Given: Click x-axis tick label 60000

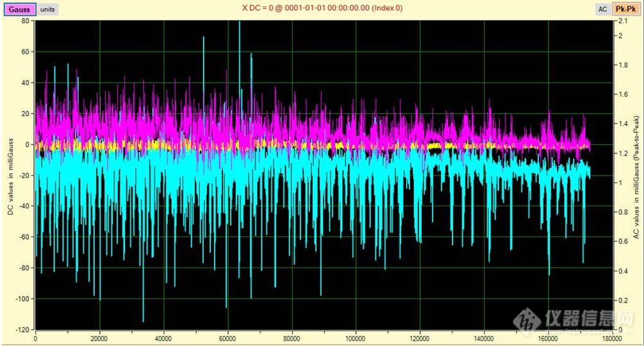Looking at the screenshot, I should tap(227, 338).
